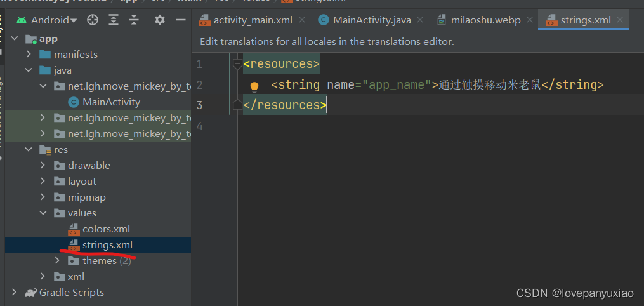Click the strings.xml tab file icon
The image size is (644, 306).
[x=550, y=20]
